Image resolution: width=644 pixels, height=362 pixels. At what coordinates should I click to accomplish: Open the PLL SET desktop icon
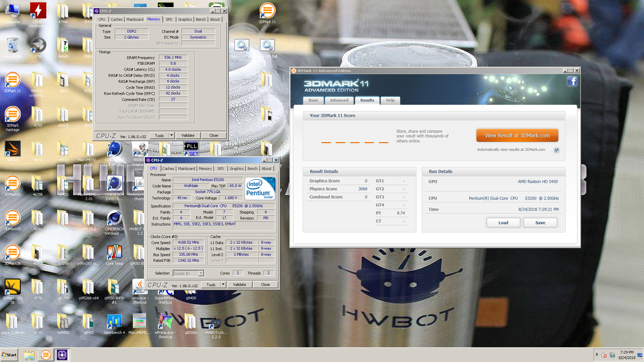click(191, 148)
